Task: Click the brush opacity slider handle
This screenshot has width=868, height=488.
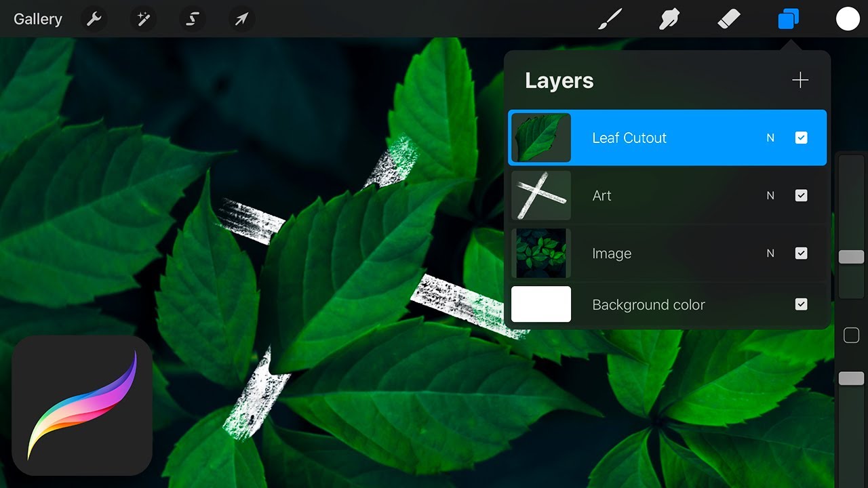Action: pos(851,378)
